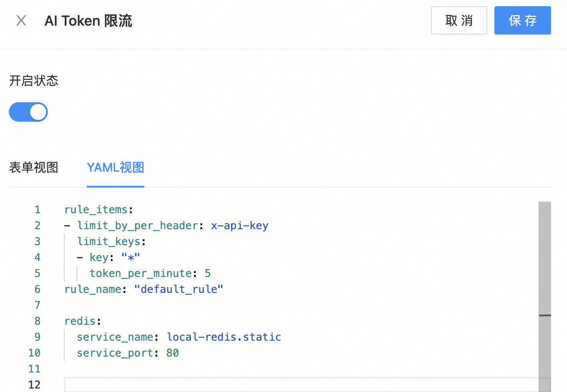Click the service_port value 80
The image size is (567, 392).
coord(172,353)
